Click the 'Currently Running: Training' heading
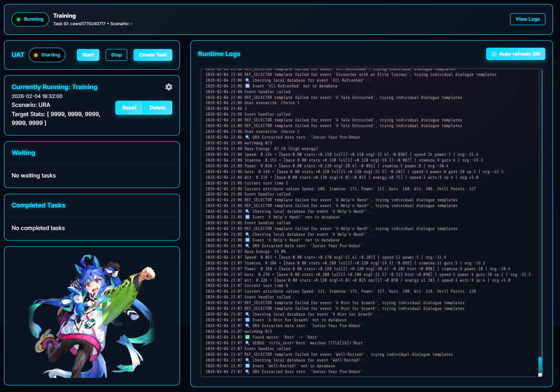 click(x=54, y=87)
